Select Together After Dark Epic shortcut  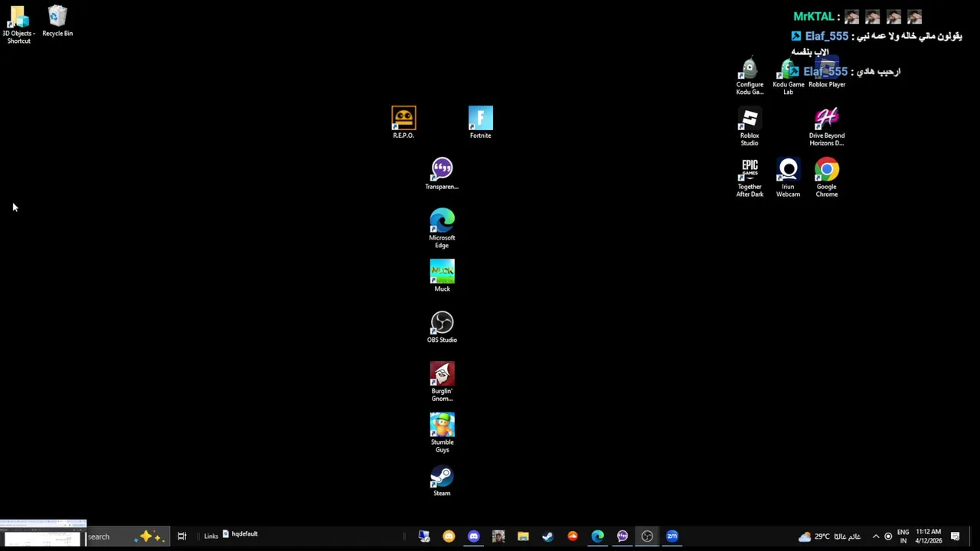(750, 178)
